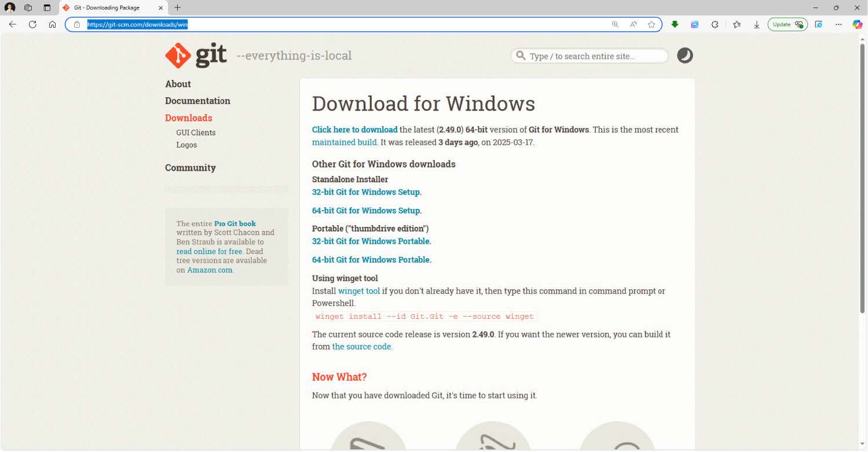Click the Now What? heading
The image size is (868, 452).
(339, 377)
